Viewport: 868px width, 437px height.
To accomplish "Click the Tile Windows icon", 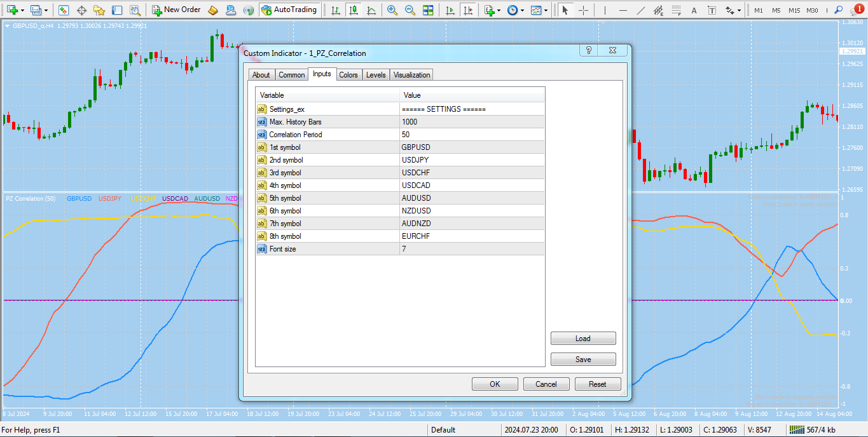I will (x=428, y=10).
